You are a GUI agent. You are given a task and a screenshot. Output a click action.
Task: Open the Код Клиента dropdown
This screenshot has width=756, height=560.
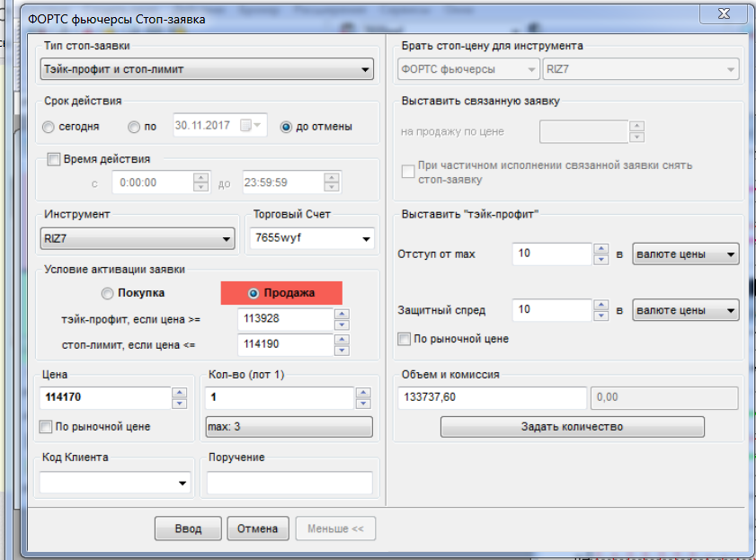(x=115, y=483)
